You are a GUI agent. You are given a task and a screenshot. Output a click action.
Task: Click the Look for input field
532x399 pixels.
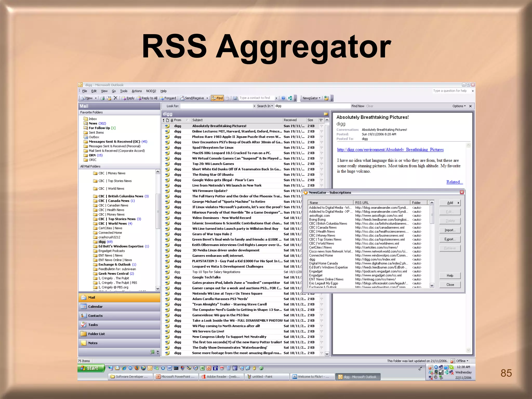(217, 106)
